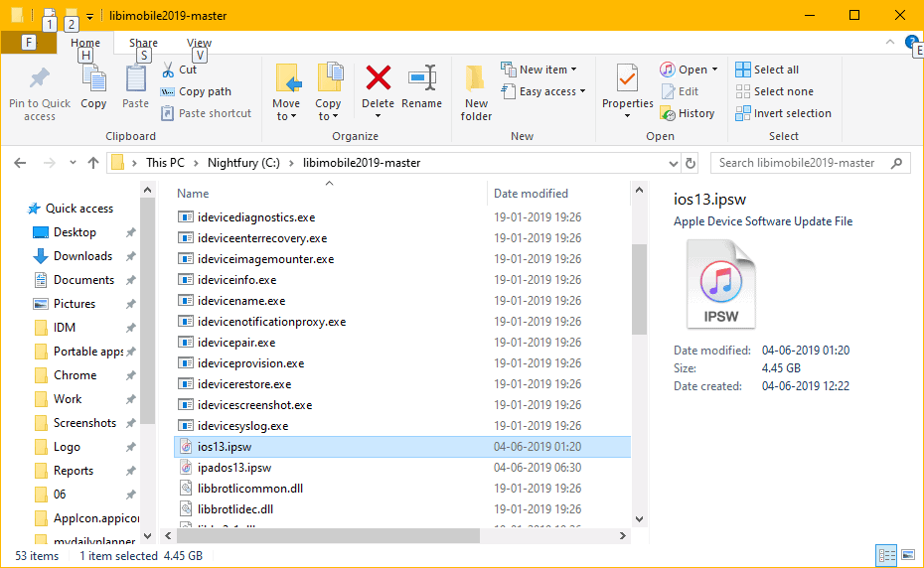
Task: Open the File tab
Action: click(28, 43)
